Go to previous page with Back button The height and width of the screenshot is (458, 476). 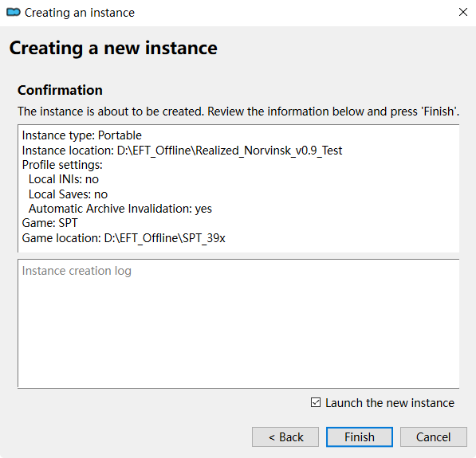(x=285, y=436)
